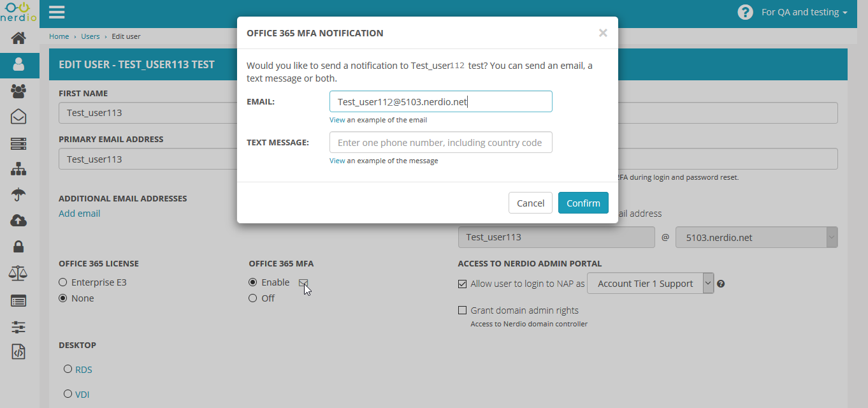This screenshot has height=408, width=868.
Task: Open For QA and testing account menu
Action: (804, 12)
